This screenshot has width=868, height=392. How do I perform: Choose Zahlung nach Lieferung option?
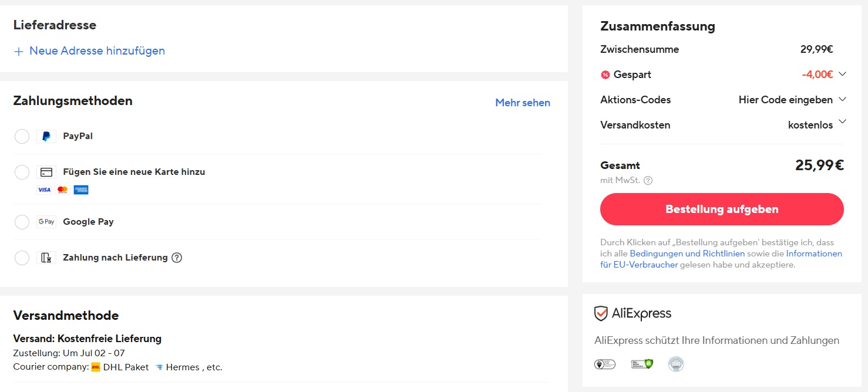pos(22,258)
